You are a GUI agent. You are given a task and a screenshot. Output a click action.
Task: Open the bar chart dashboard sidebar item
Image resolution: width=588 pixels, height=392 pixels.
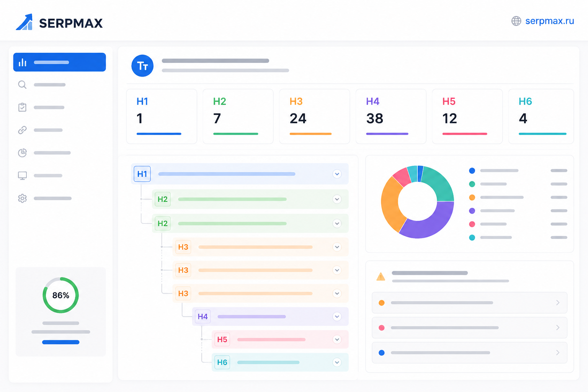click(x=59, y=62)
